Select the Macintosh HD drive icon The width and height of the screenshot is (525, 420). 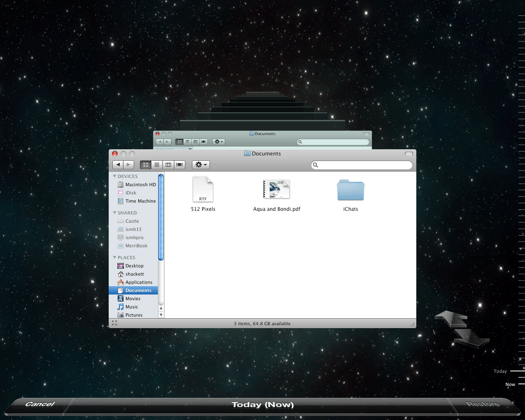coord(121,185)
